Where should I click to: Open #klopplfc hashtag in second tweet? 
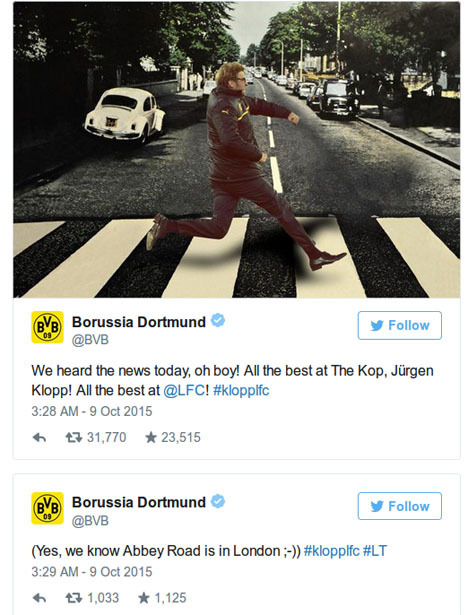pyautogui.click(x=331, y=551)
